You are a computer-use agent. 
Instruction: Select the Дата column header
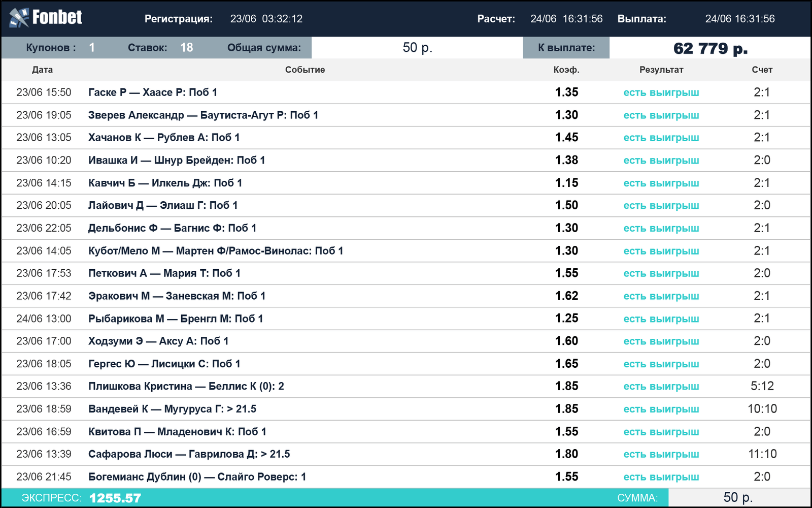pos(42,70)
